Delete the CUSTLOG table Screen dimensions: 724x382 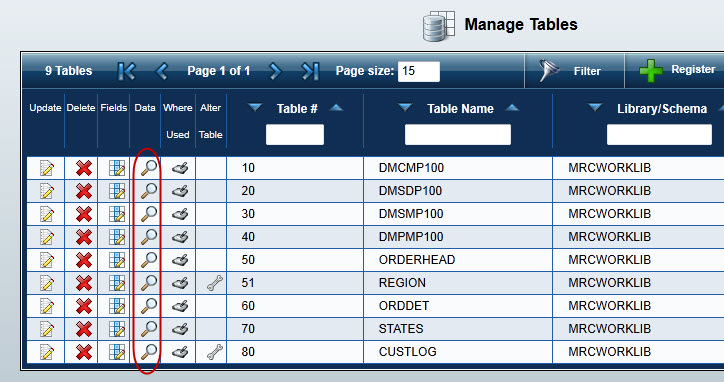tap(84, 352)
